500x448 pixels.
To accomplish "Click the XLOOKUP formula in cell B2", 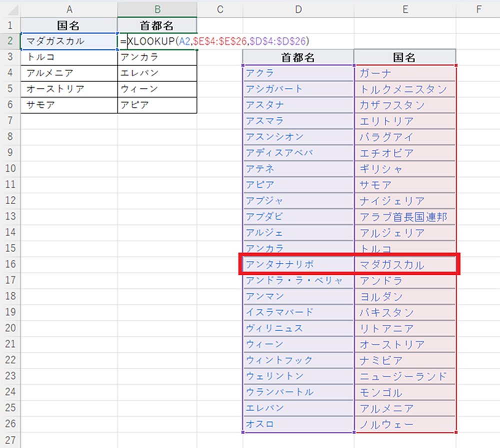I will click(x=214, y=41).
